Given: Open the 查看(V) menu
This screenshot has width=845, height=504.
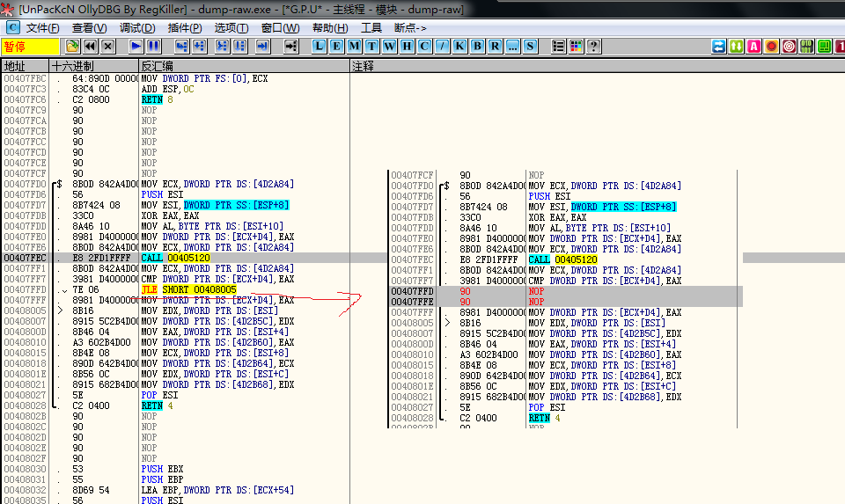Looking at the screenshot, I should [90, 28].
